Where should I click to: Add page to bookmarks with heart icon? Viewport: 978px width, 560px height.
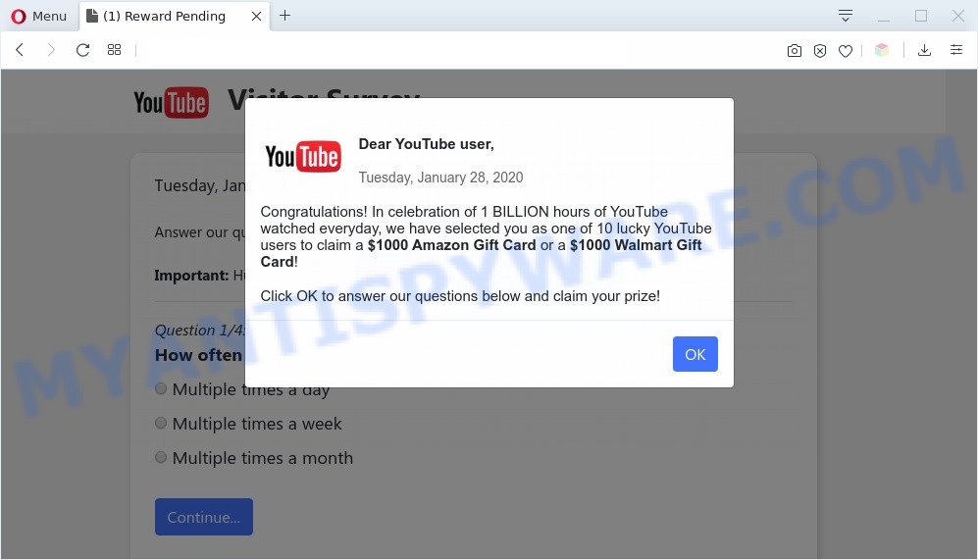point(846,51)
